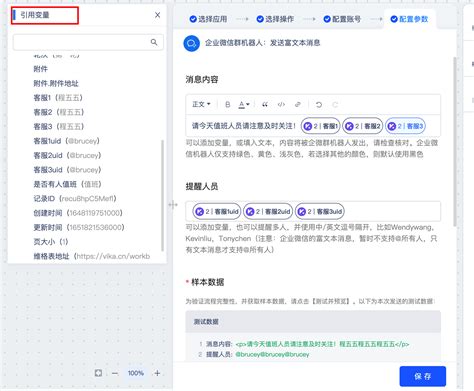Click the variable search magnifier icon
Screen dimensions: 474x391
point(154,42)
